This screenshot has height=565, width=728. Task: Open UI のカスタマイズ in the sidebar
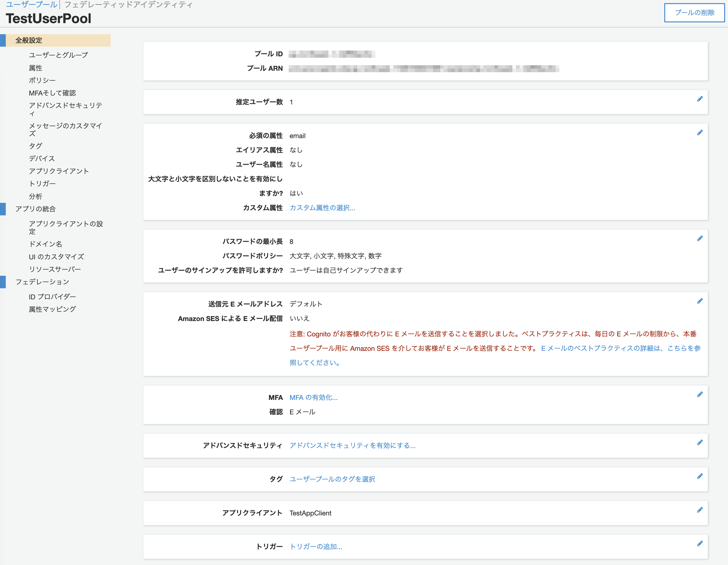point(56,257)
